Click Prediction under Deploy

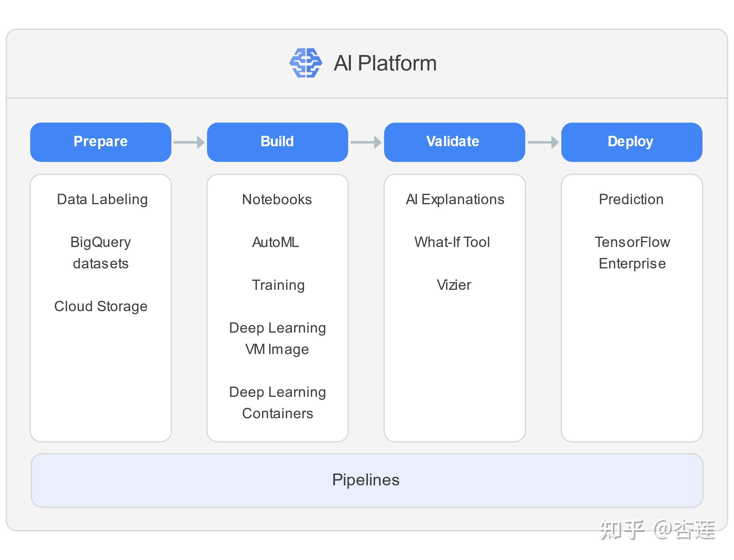coord(631,200)
